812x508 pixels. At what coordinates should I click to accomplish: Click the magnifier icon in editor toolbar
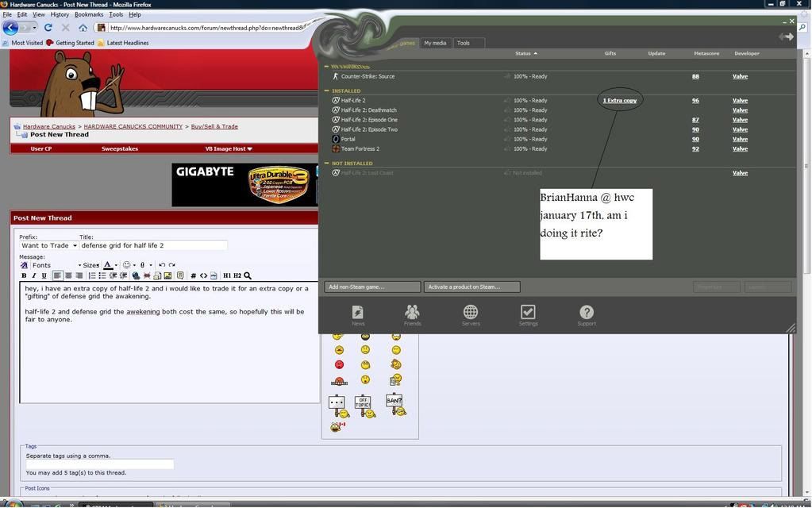(248, 275)
